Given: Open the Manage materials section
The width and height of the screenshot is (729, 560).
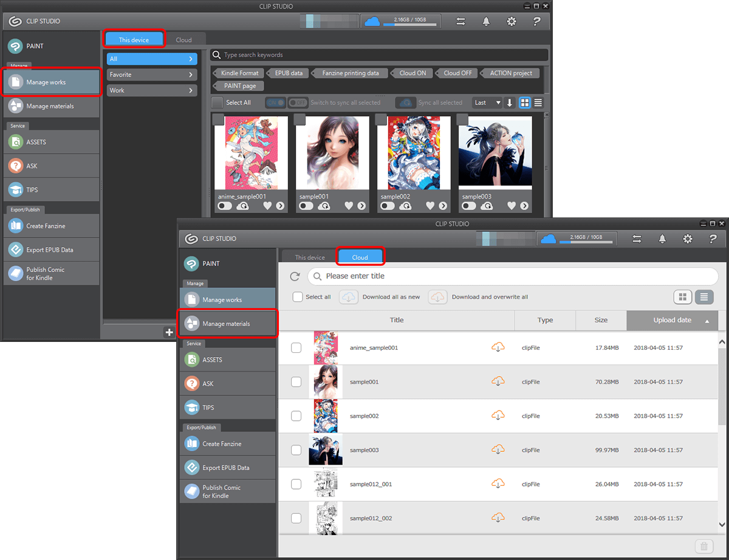Looking at the screenshot, I should pos(227,324).
